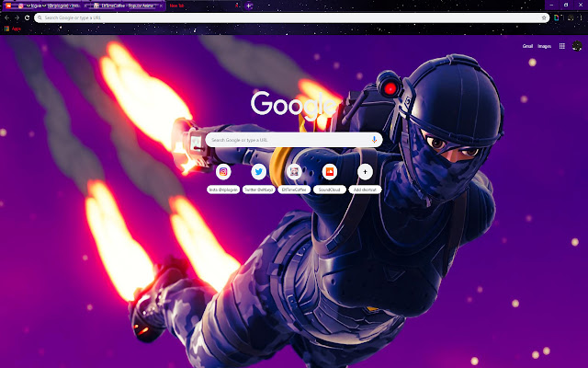This screenshot has height=368, width=588.
Task: Go back with the browser back arrow
Action: [7, 17]
